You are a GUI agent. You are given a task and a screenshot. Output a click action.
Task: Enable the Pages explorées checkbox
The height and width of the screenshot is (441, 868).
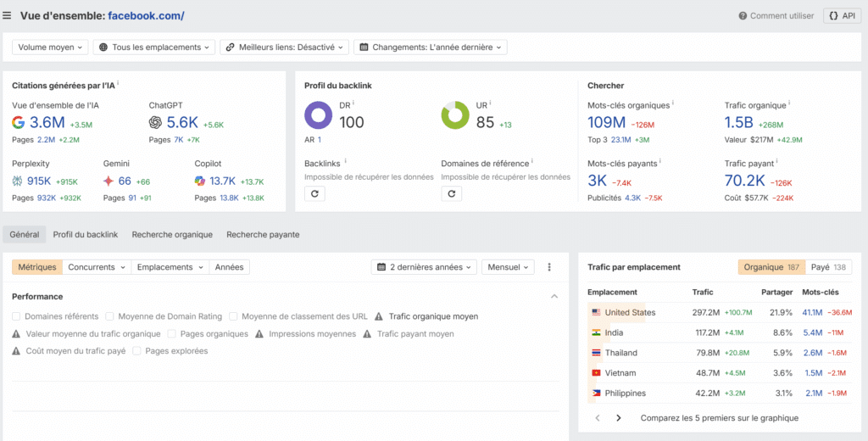(136, 351)
